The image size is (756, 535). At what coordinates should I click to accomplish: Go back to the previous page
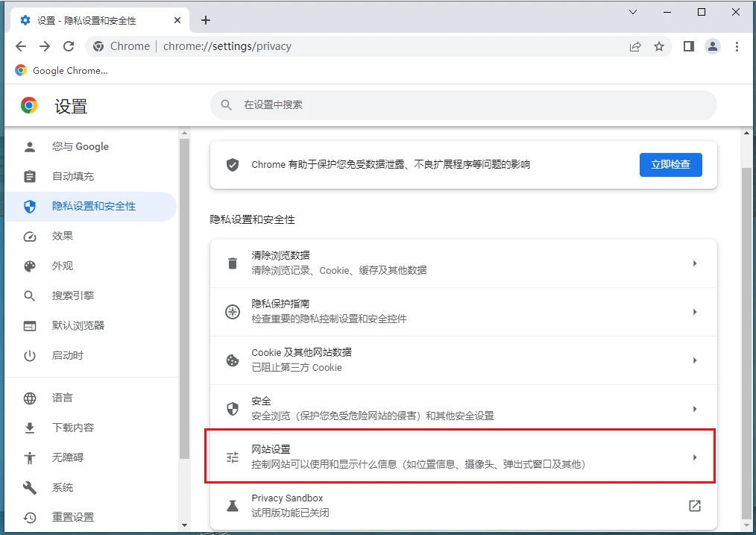[x=21, y=46]
